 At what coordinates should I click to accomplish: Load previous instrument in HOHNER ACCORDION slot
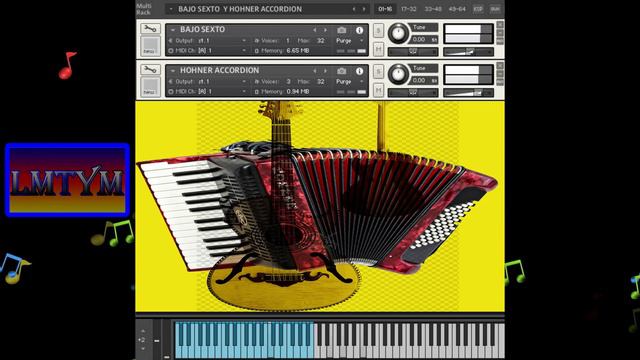315,71
